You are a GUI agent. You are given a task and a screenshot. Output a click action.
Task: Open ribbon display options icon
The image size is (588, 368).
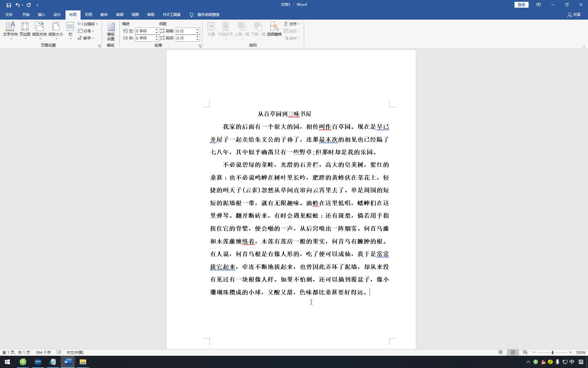pyautogui.click(x=538, y=5)
